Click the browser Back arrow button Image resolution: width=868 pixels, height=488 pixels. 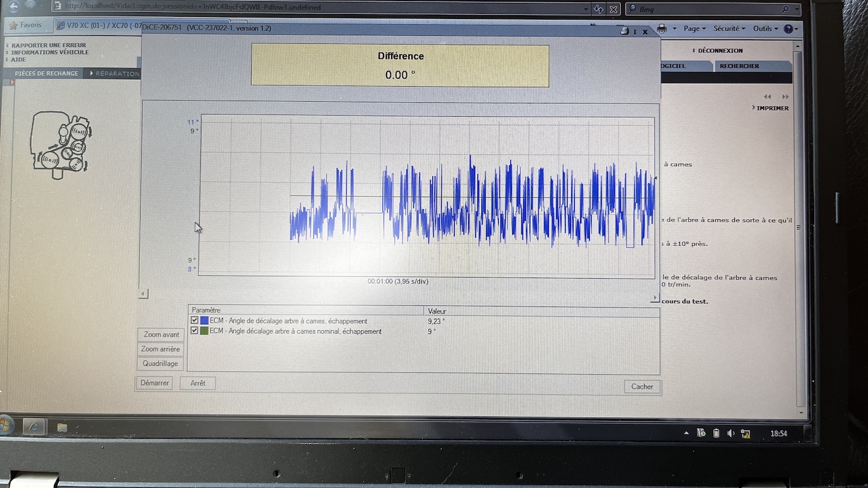13,6
